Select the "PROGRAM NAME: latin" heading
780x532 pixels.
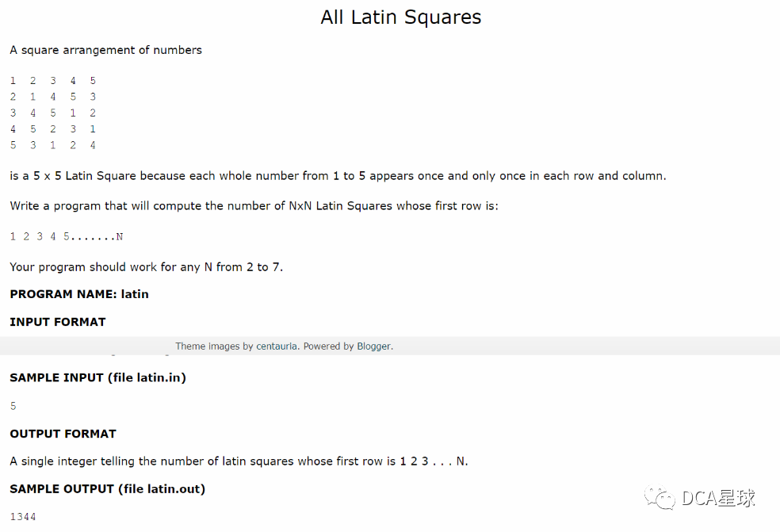(x=79, y=293)
